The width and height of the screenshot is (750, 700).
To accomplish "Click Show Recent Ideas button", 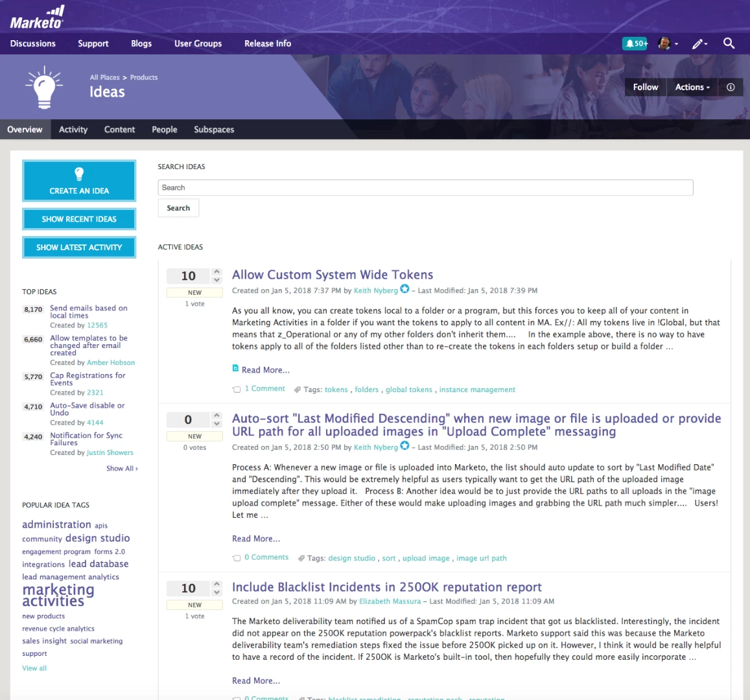I will click(x=79, y=219).
